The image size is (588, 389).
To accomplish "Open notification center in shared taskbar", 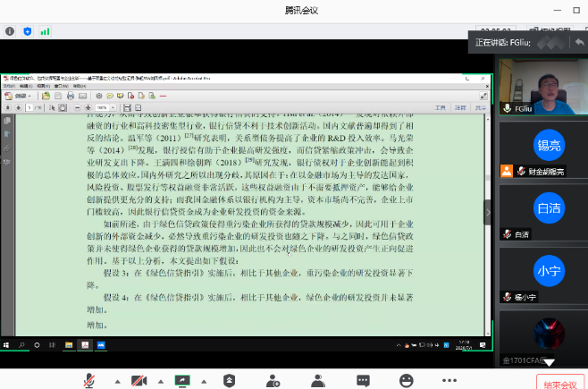I will 483,345.
